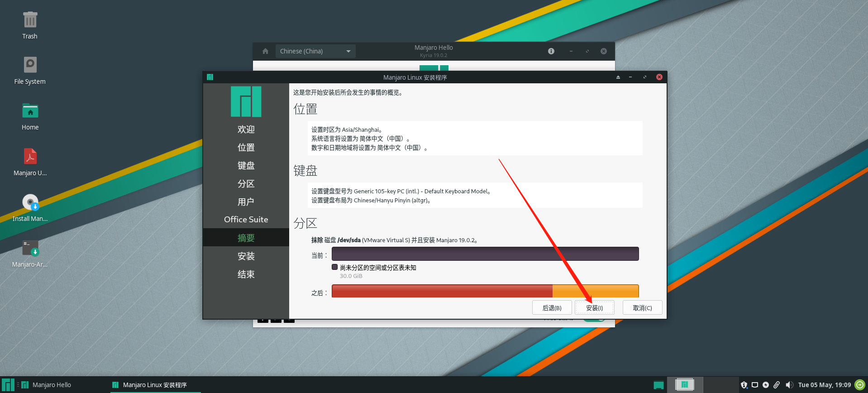Close the Manjaro Linux installer window
868x393 pixels.
(659, 77)
